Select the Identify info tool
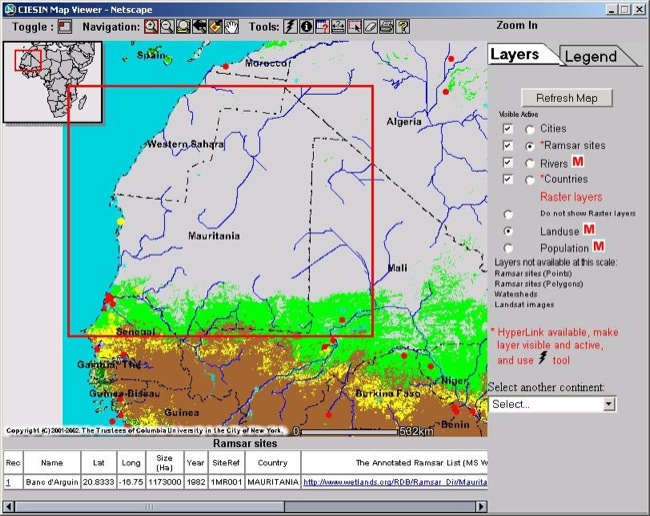The image size is (650, 516). point(306,26)
